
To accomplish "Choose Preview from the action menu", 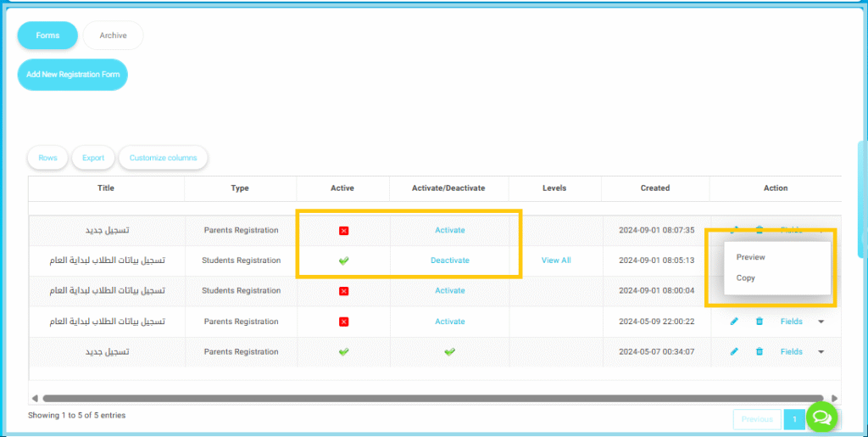I will point(750,257).
